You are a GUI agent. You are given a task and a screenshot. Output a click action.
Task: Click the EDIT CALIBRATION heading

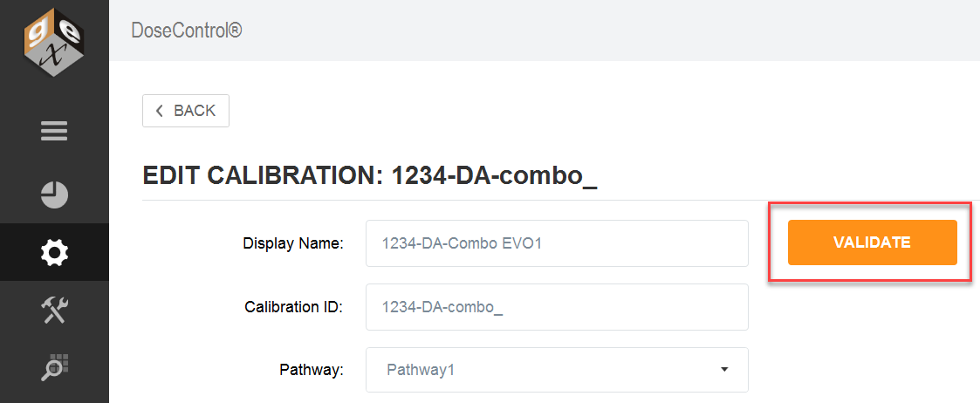pyautogui.click(x=370, y=175)
